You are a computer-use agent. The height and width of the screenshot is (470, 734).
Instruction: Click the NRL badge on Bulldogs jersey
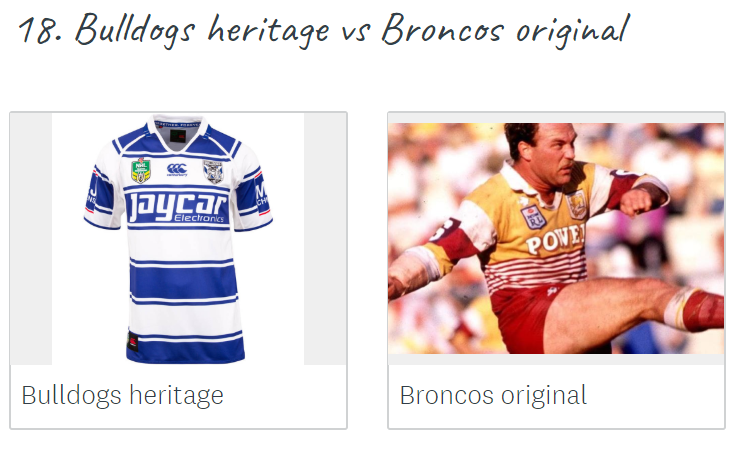coord(141,171)
